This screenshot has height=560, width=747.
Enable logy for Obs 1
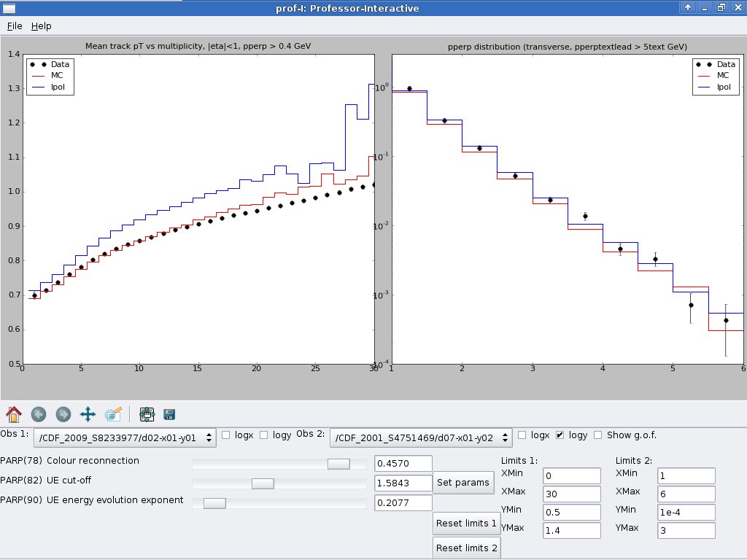(264, 435)
